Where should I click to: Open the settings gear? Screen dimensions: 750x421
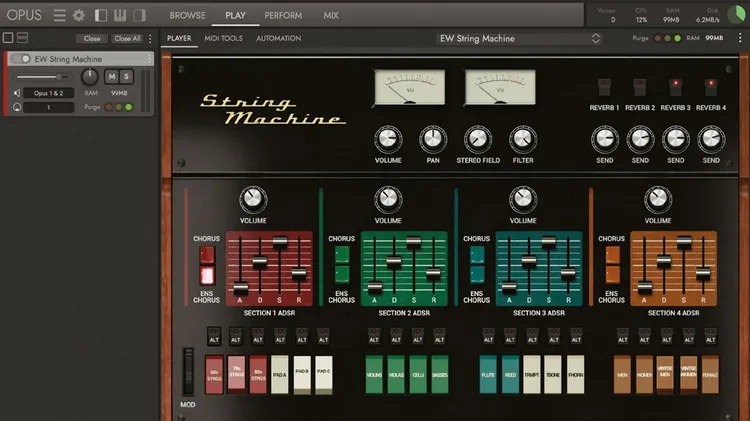79,15
